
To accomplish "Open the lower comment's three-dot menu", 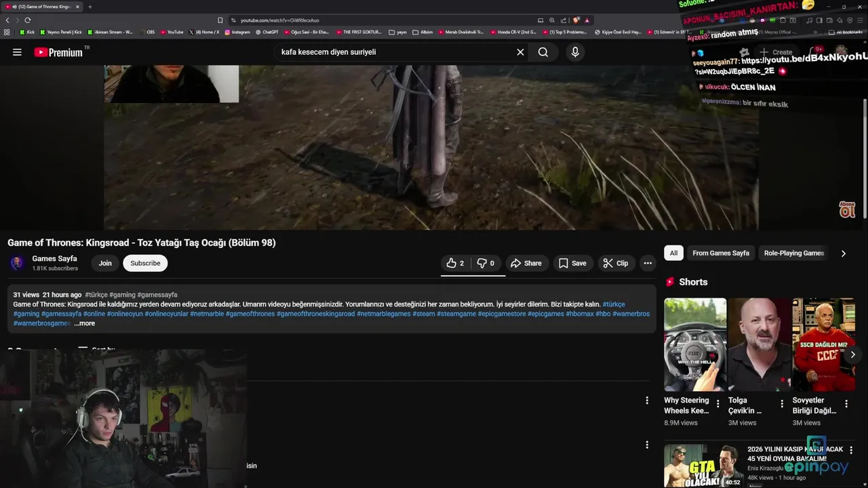I will coord(647,445).
